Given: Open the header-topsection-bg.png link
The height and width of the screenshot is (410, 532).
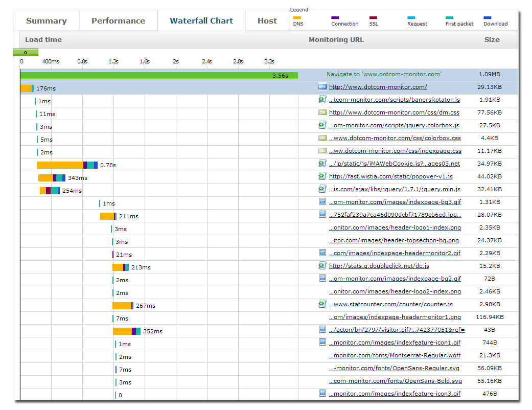Looking at the screenshot, I should [x=394, y=240].
